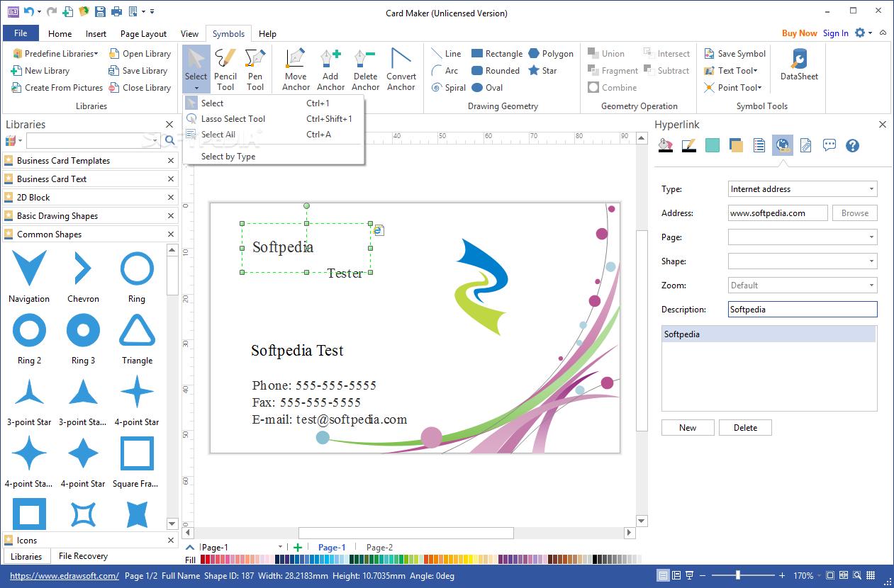This screenshot has width=894, height=588.
Task: Activate the Convert Anchor tool
Action: coord(401,69)
